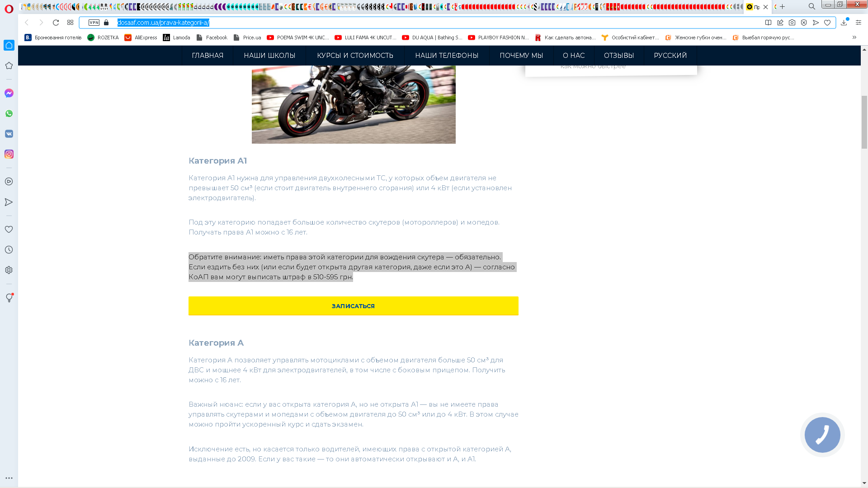Add page to bookmarks heart icon

pyautogui.click(x=827, y=23)
